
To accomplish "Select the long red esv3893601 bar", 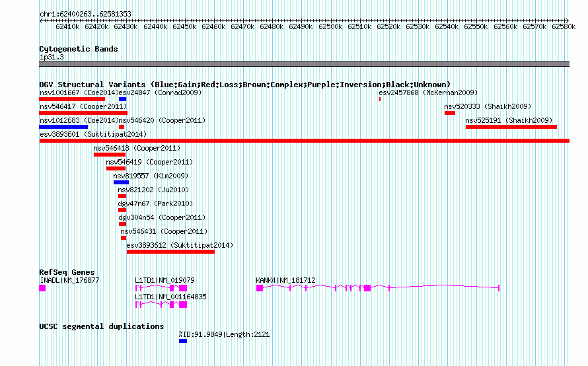I will [x=305, y=141].
